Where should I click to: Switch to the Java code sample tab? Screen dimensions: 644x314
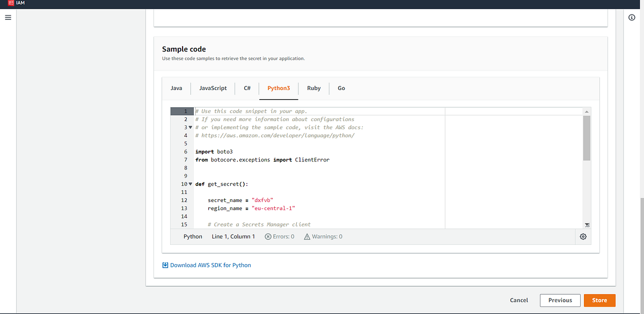177,88
